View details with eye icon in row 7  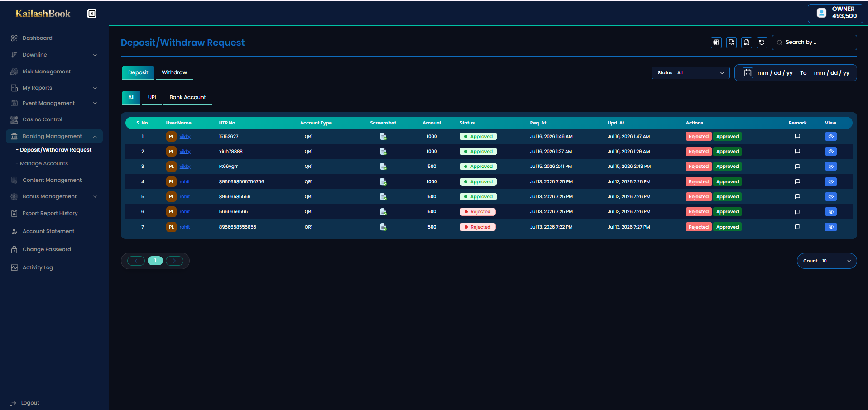click(x=830, y=227)
